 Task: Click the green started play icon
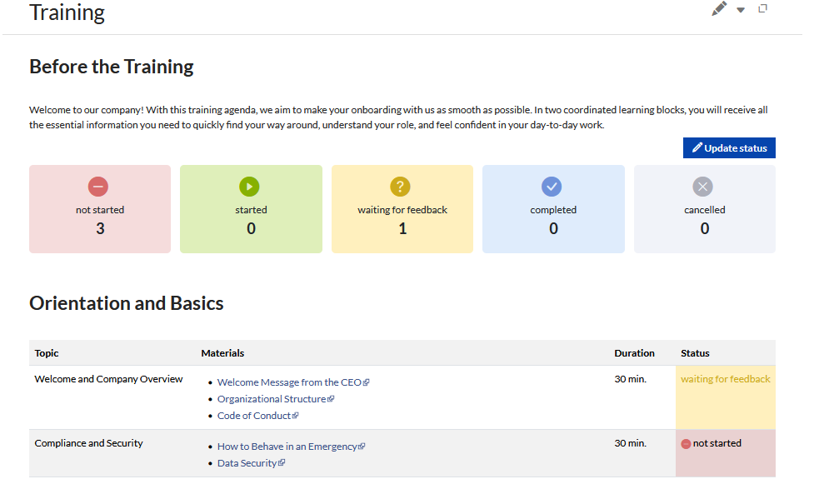[250, 187]
